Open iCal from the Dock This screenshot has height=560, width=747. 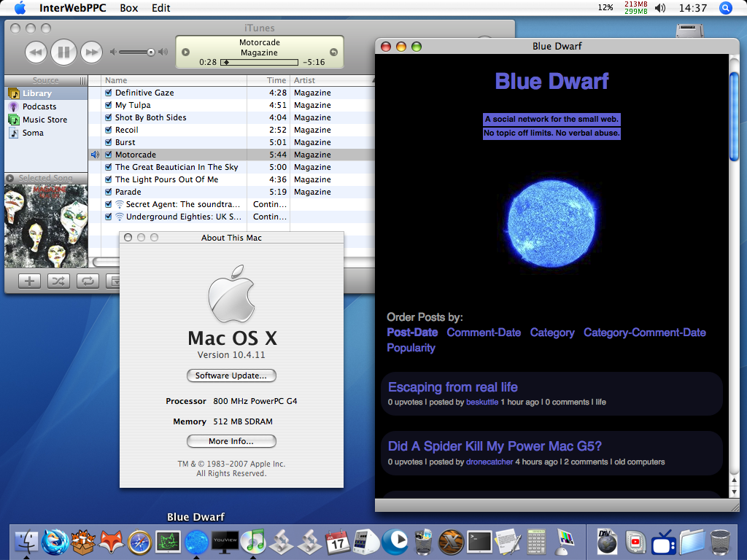(338, 542)
